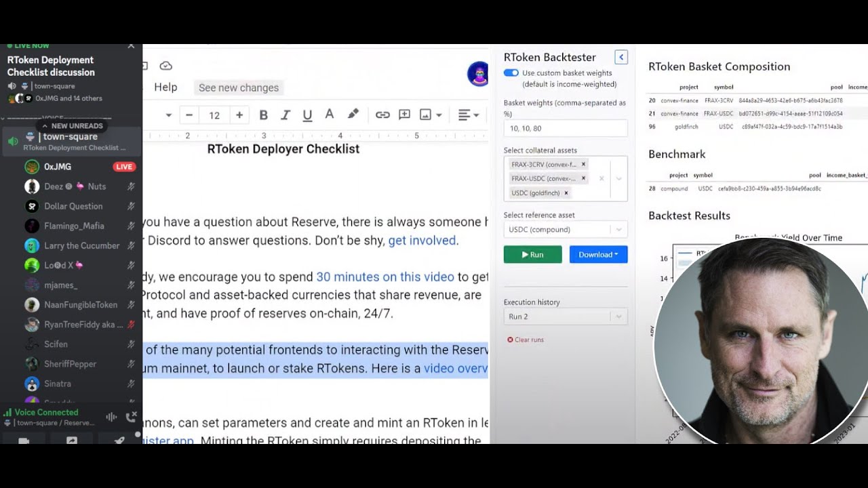The width and height of the screenshot is (868, 488).
Task: Toggle bold formatting in Docs toolbar
Action: [x=263, y=115]
